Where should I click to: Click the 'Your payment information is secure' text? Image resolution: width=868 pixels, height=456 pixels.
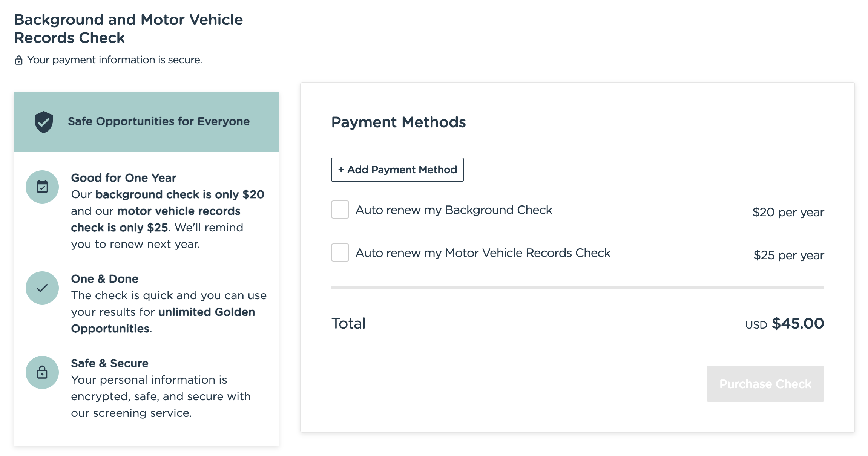tap(115, 60)
